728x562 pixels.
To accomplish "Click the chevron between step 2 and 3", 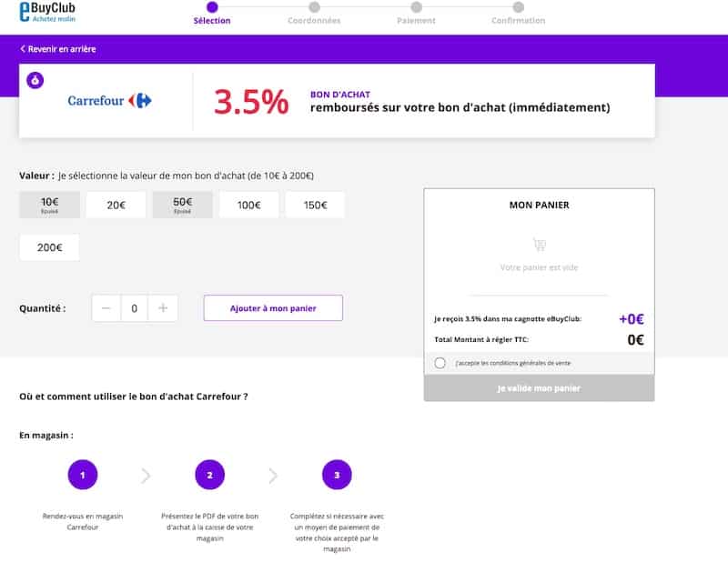I will pyautogui.click(x=273, y=476).
